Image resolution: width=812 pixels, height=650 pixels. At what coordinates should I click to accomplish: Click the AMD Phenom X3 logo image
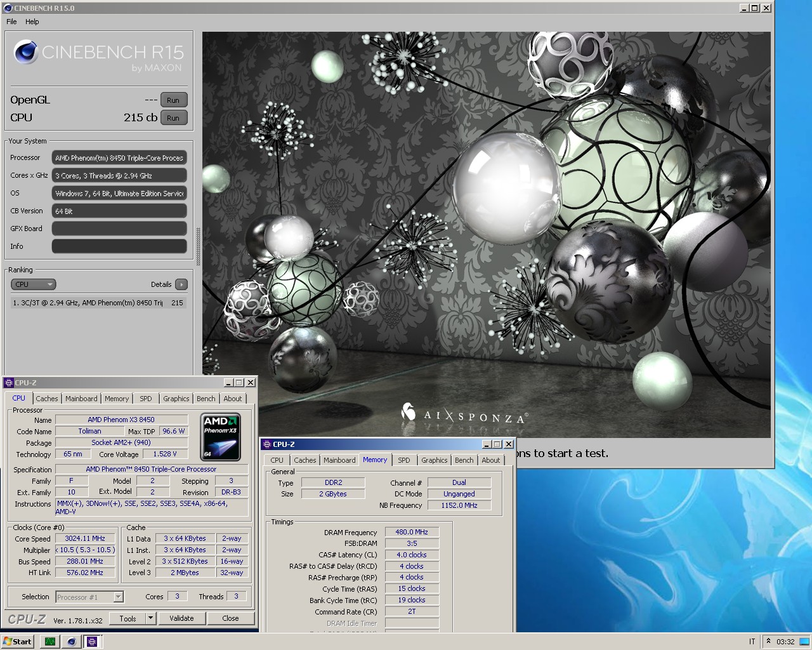(x=220, y=437)
